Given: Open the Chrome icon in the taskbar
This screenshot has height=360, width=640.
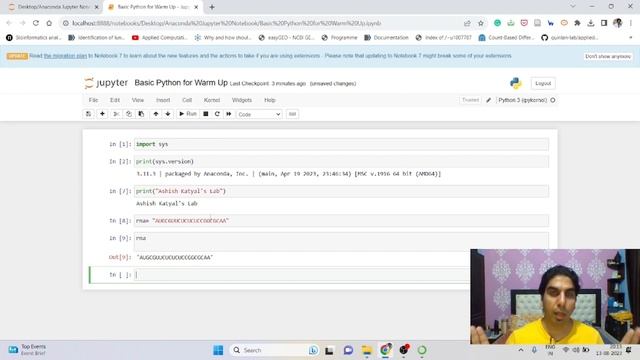Looking at the screenshot, I should [x=385, y=350].
